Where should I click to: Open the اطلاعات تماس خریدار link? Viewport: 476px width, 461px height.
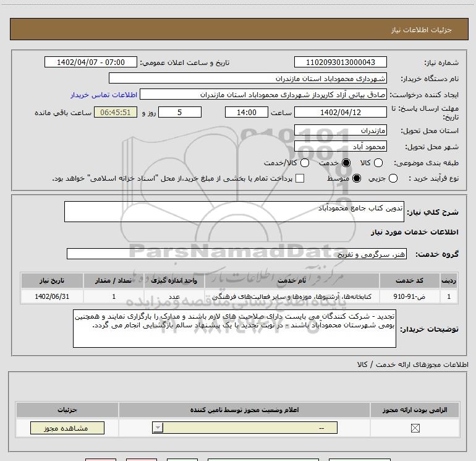tap(104, 95)
